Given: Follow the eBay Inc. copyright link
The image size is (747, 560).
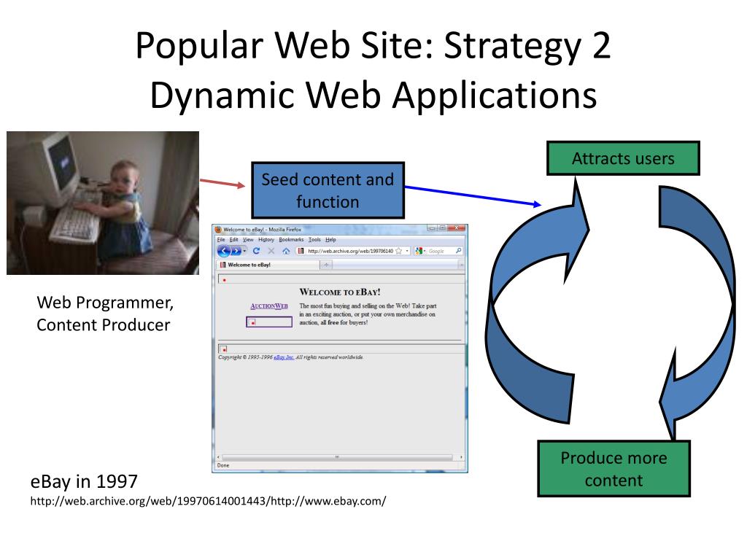Looking at the screenshot, I should (x=284, y=357).
